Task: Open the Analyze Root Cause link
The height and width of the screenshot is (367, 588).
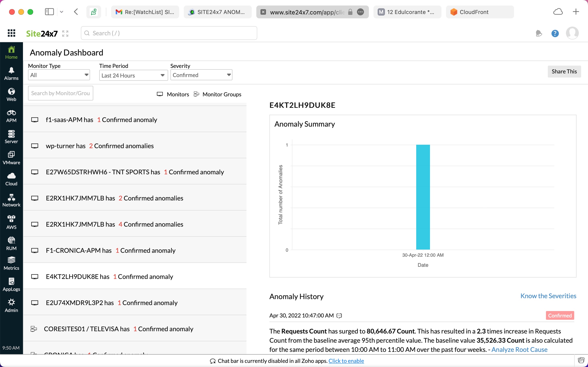Action: tap(519, 350)
